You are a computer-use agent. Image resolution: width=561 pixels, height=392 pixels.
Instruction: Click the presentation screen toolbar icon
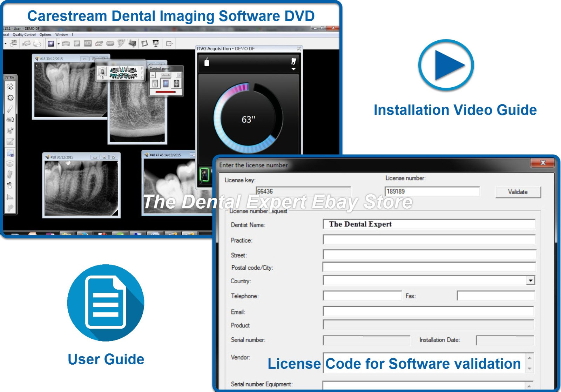coord(156,43)
